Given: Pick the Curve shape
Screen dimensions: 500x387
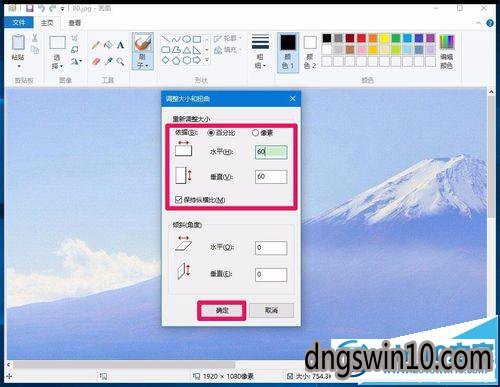Looking at the screenshot, I should [x=176, y=40].
